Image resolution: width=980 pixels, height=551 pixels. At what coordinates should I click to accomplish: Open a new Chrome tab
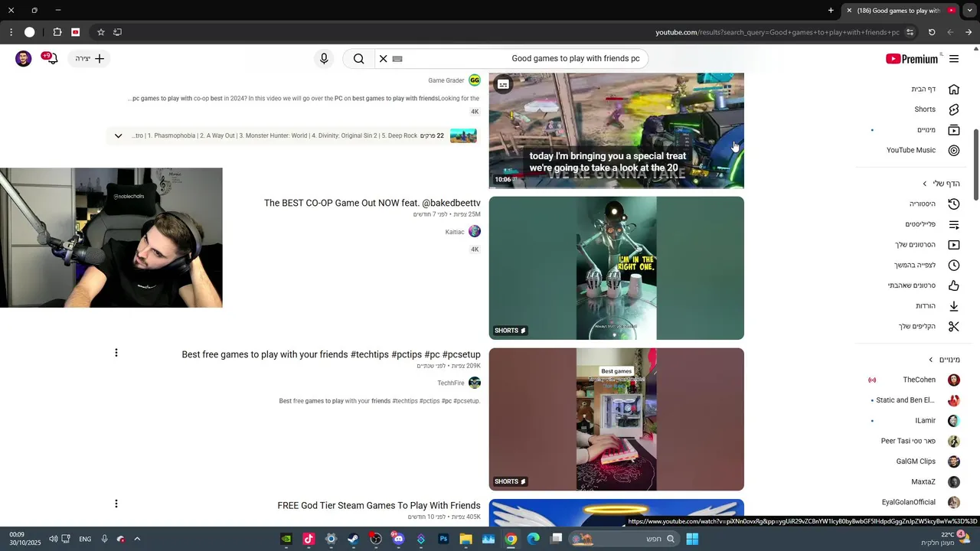coord(831,11)
